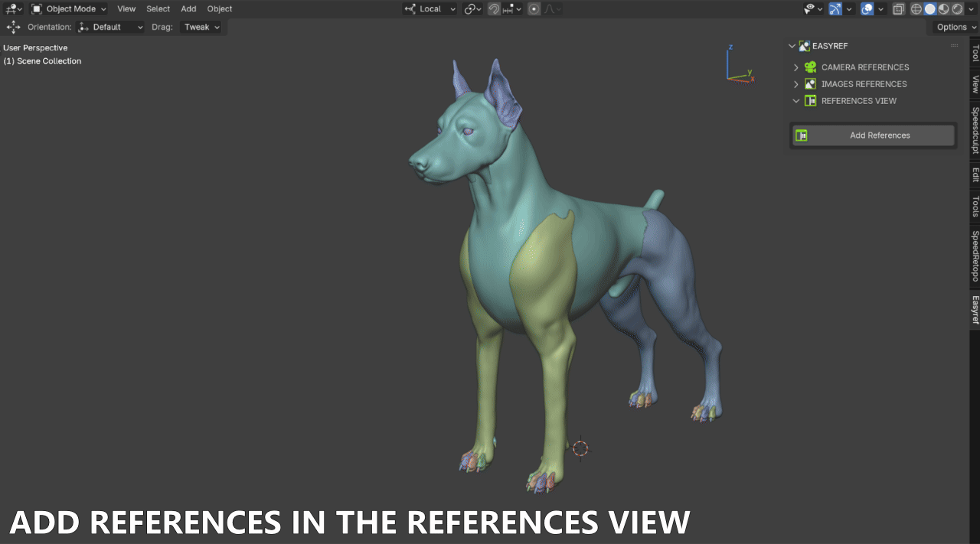
Task: Open the Select menu
Action: pyautogui.click(x=158, y=8)
